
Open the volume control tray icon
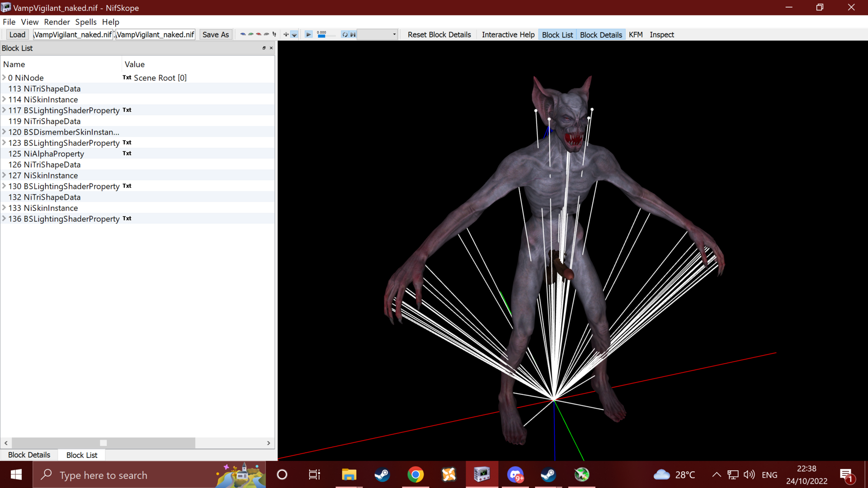(749, 474)
